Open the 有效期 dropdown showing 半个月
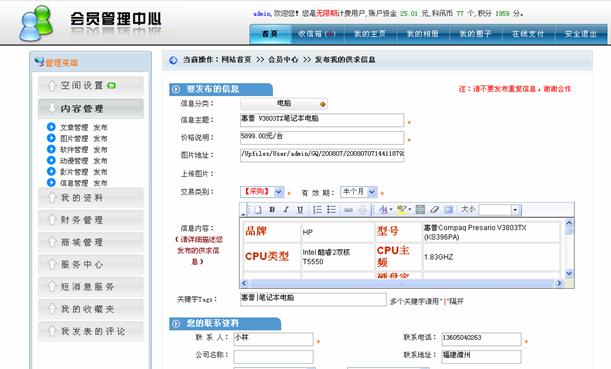Image resolution: width=611 pixels, height=369 pixels. pyautogui.click(x=358, y=192)
